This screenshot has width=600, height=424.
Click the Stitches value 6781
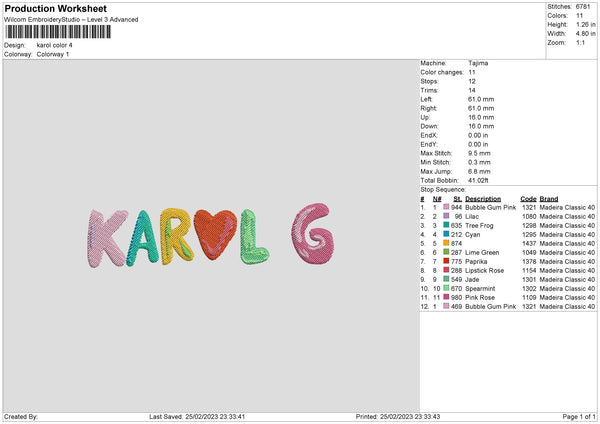pos(583,7)
